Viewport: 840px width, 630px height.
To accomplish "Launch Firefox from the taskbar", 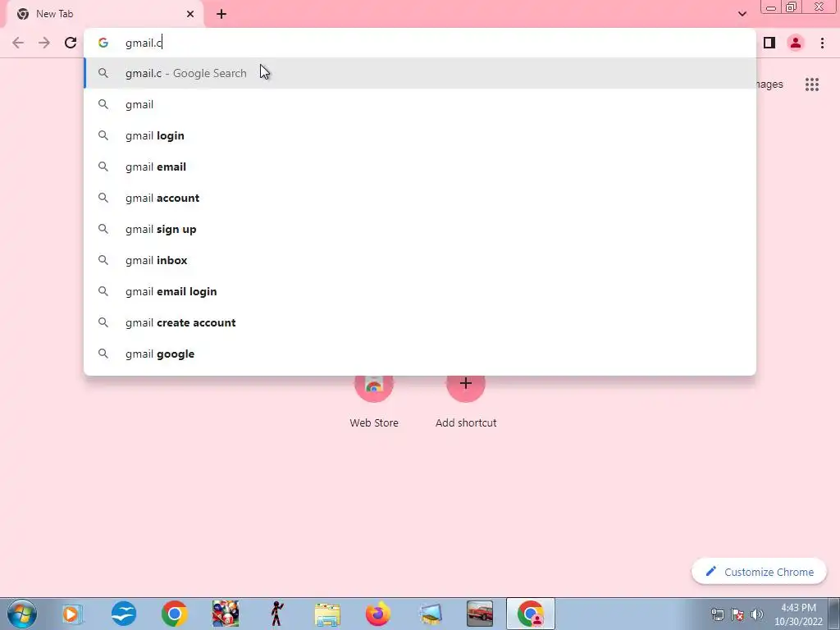I will click(x=377, y=614).
